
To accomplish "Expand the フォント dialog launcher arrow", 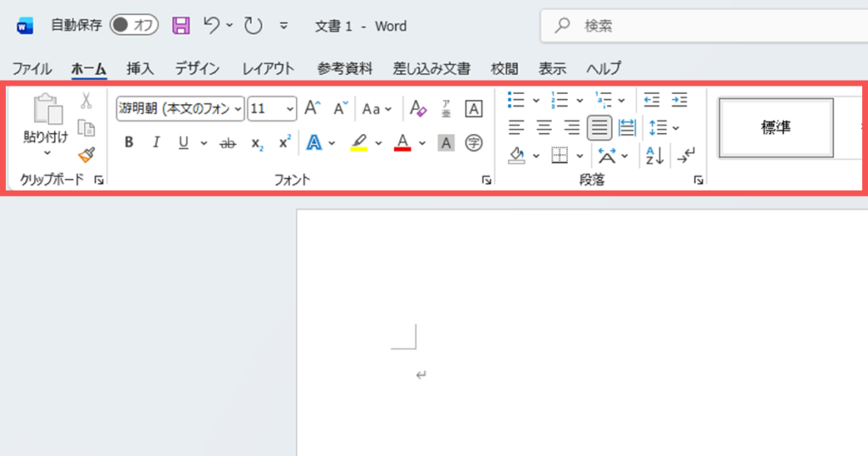I will pyautogui.click(x=487, y=181).
